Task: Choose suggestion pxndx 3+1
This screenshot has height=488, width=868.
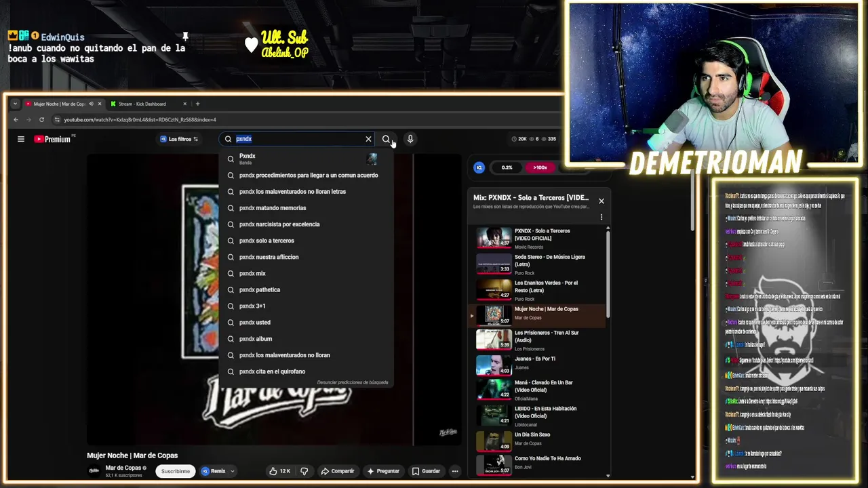Action: pos(306,306)
